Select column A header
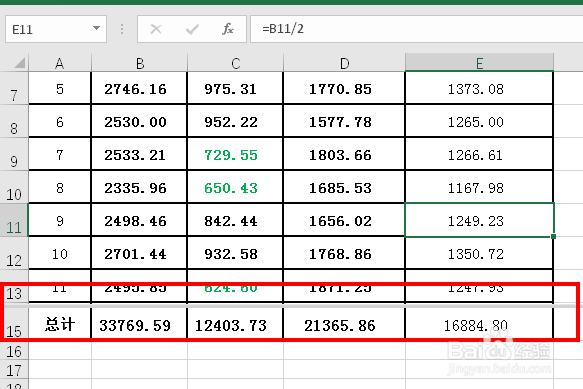 pos(59,62)
